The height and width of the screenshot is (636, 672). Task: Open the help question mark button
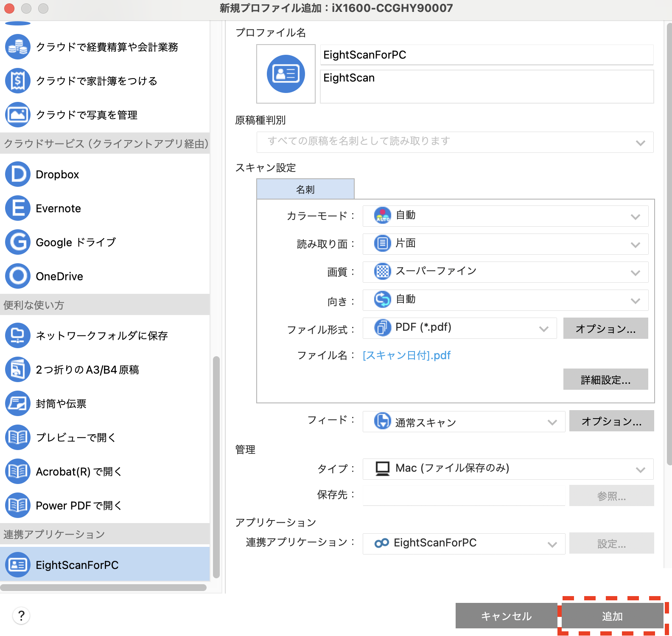coord(21,615)
